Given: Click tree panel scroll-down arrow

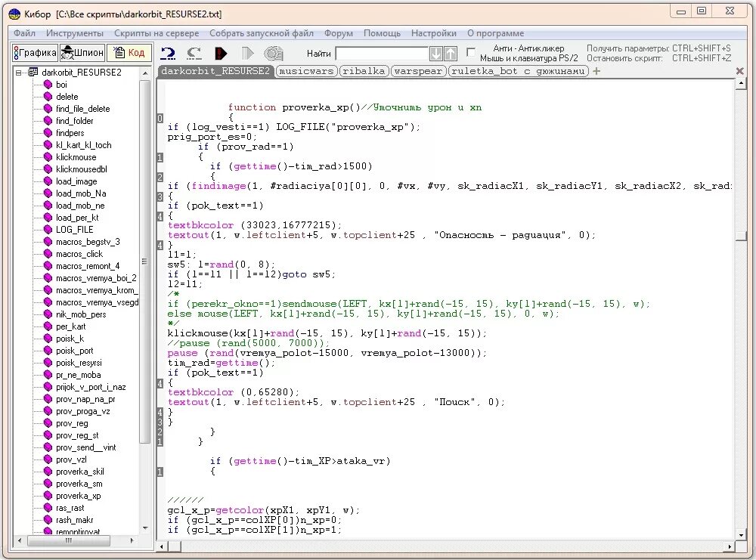Looking at the screenshot, I should point(145,528).
